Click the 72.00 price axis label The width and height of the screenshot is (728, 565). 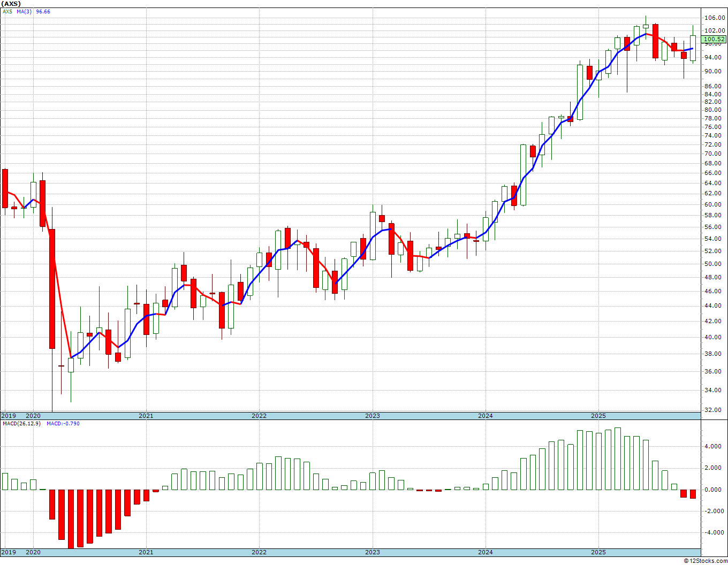click(715, 145)
